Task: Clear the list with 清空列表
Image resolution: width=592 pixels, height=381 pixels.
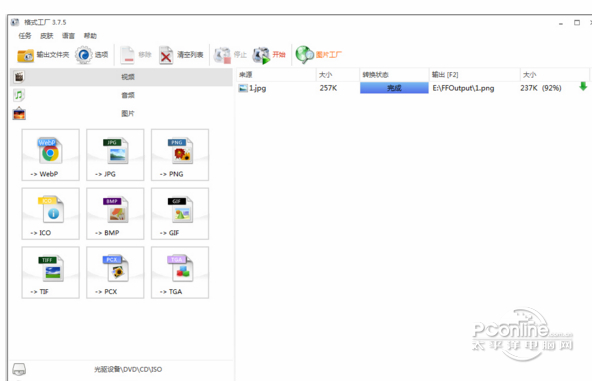Action: (181, 55)
